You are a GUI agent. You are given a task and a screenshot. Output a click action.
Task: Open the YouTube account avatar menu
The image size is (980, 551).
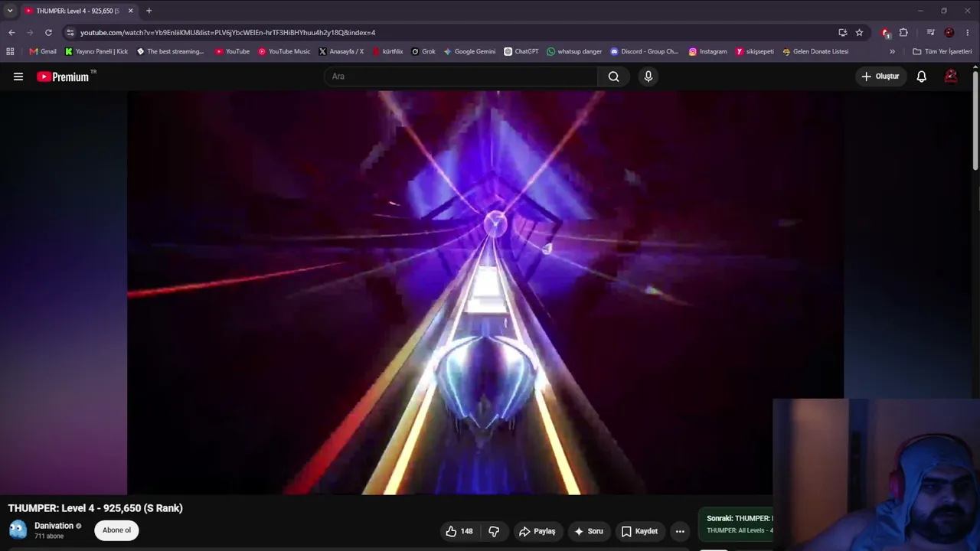click(x=951, y=77)
